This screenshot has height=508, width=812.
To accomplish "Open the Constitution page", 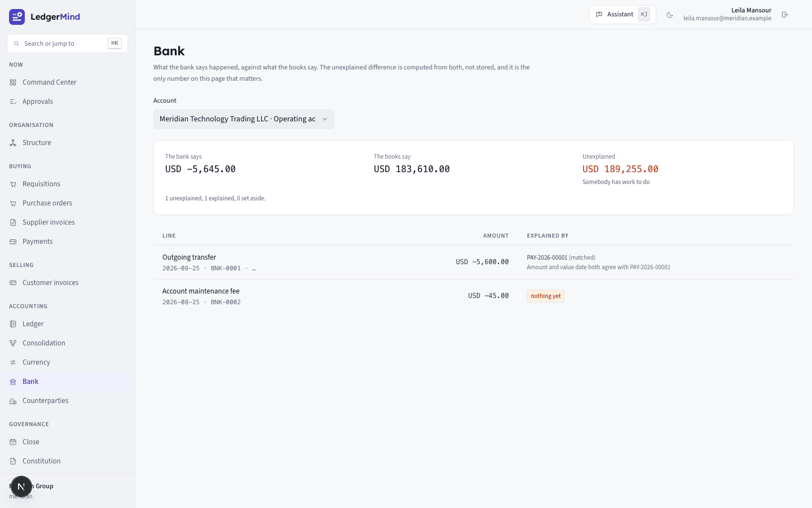I will click(x=68, y=461).
